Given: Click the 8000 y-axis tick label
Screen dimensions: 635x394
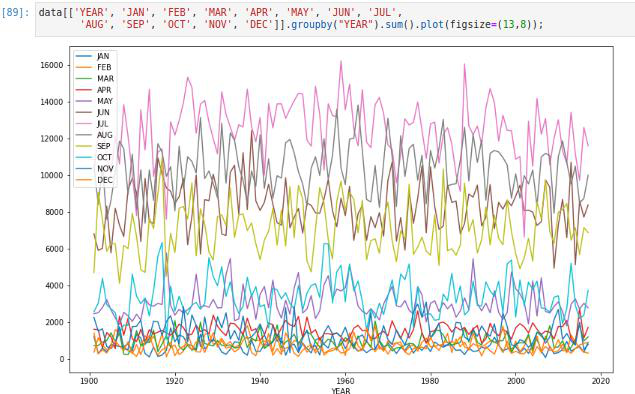Looking at the screenshot, I should 54,212.
